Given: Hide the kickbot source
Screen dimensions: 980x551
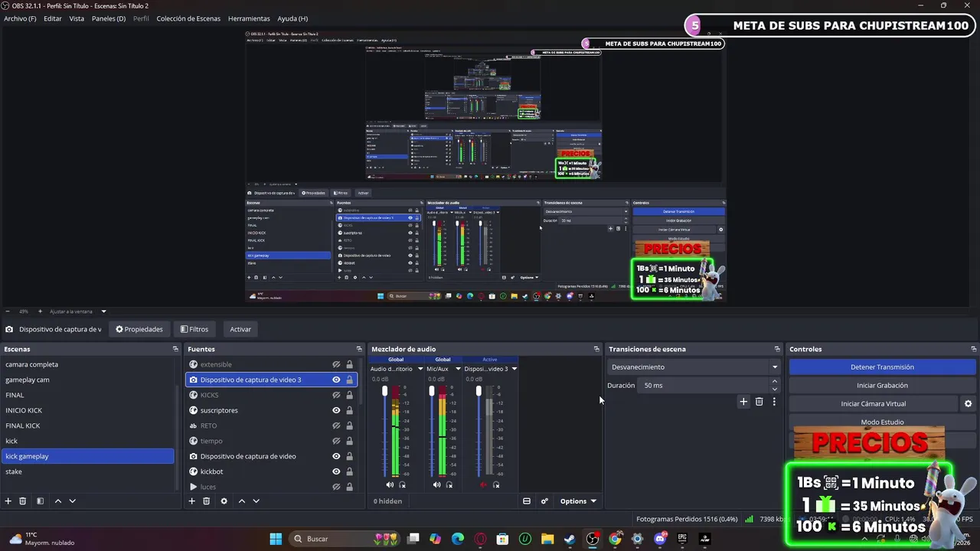Looking at the screenshot, I should (336, 471).
